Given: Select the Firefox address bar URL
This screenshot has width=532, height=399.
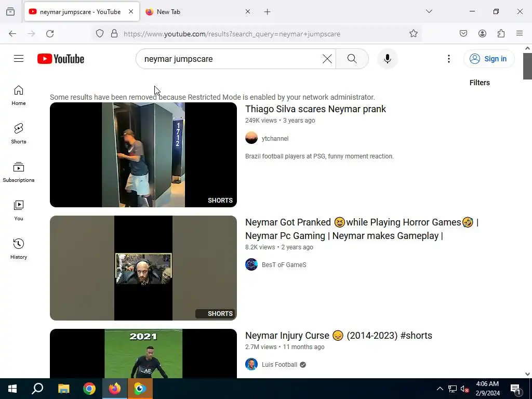Looking at the screenshot, I should pyautogui.click(x=232, y=34).
